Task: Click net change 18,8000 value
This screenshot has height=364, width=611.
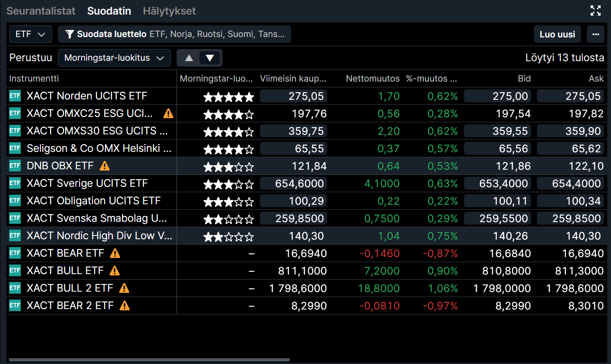Action: pos(379,288)
